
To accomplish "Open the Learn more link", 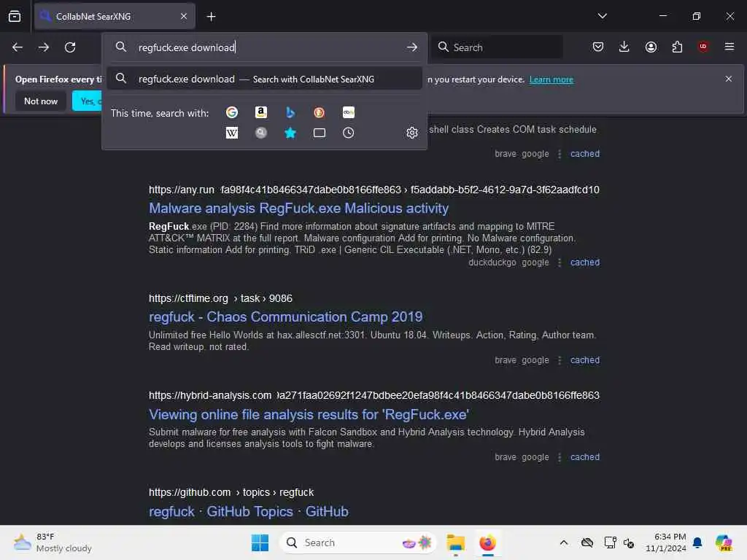I will point(551,79).
